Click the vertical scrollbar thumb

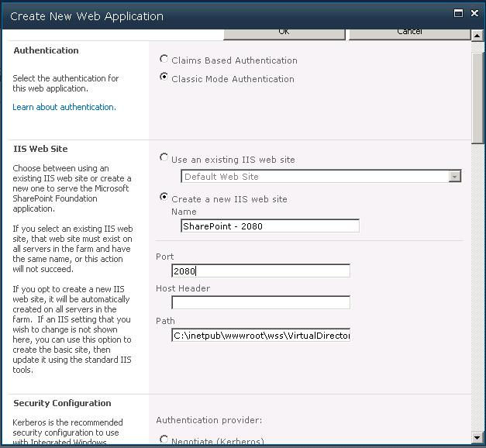(478, 93)
